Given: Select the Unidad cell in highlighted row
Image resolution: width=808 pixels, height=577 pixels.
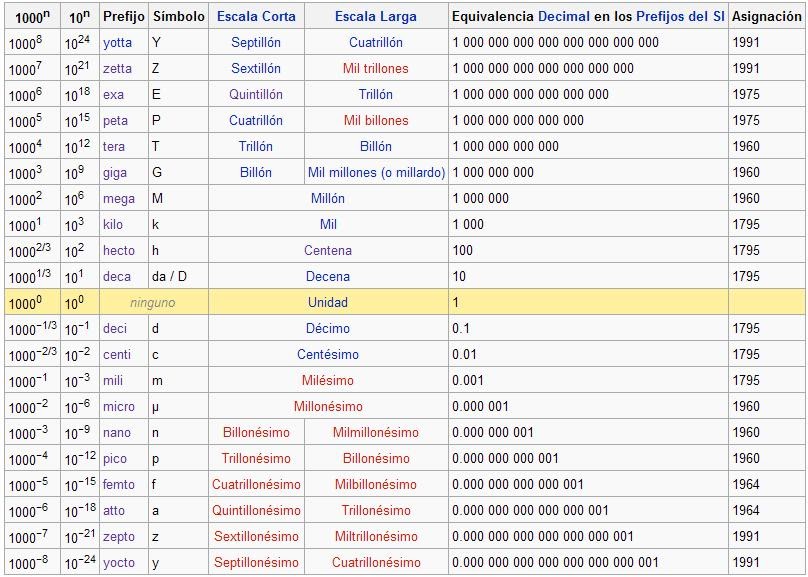Looking at the screenshot, I should point(328,302).
